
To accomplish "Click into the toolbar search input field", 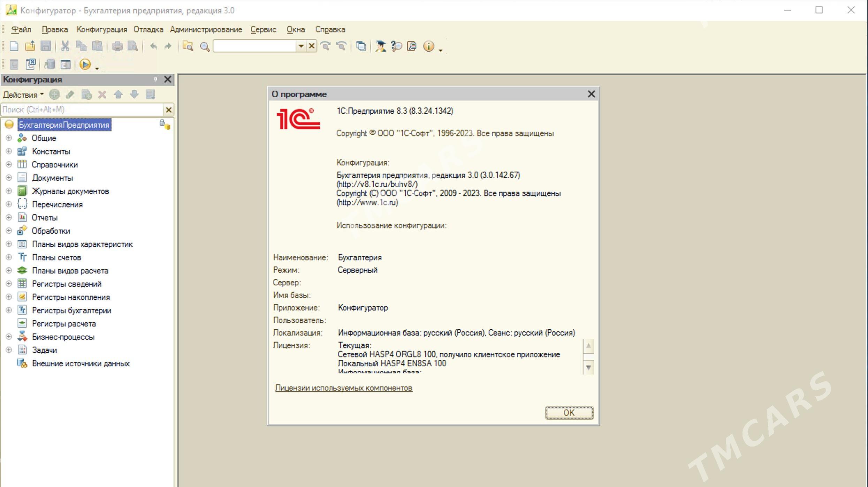I will pyautogui.click(x=255, y=46).
